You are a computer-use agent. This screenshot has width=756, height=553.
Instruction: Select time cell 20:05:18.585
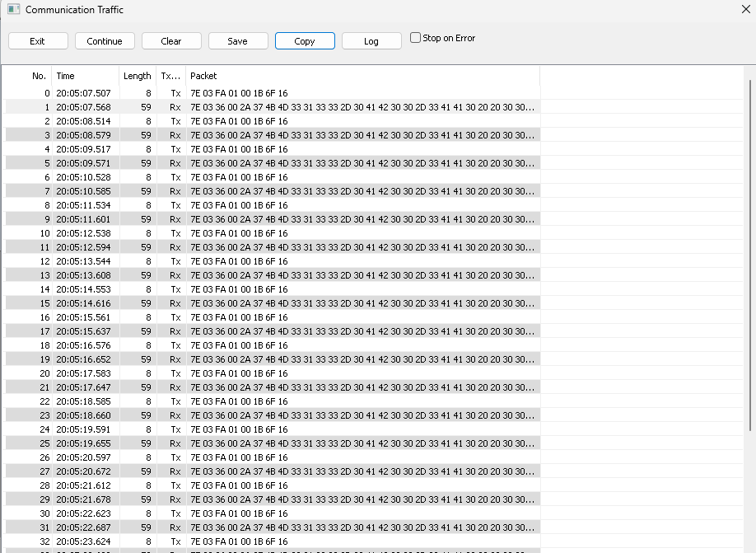(x=83, y=401)
